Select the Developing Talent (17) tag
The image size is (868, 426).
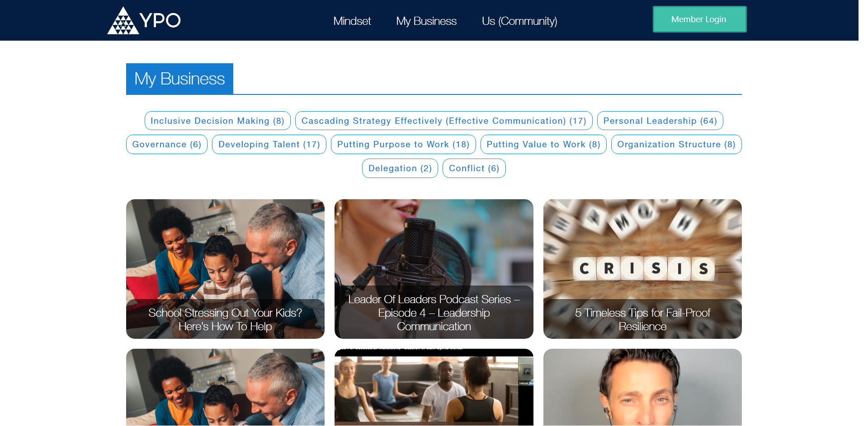tap(269, 144)
